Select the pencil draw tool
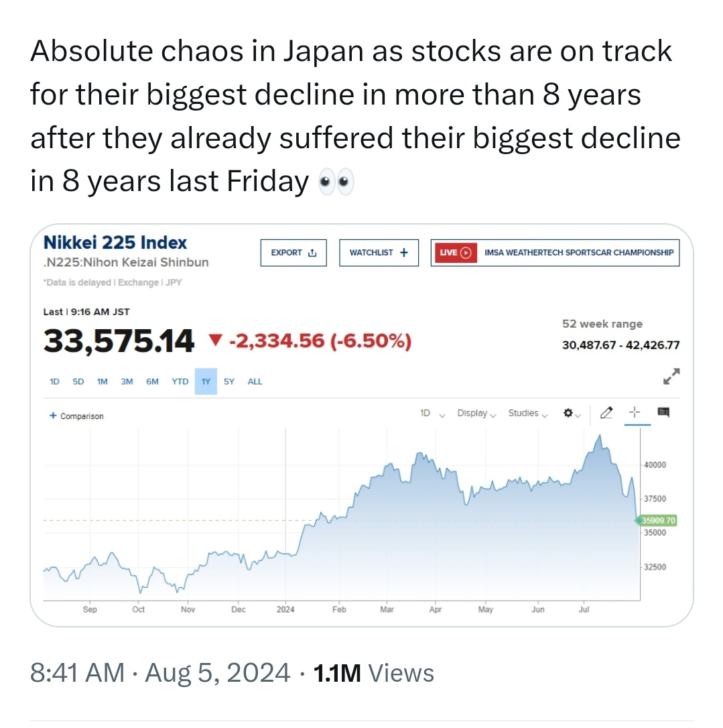Viewport: 723px width, 728px height. 606,412
